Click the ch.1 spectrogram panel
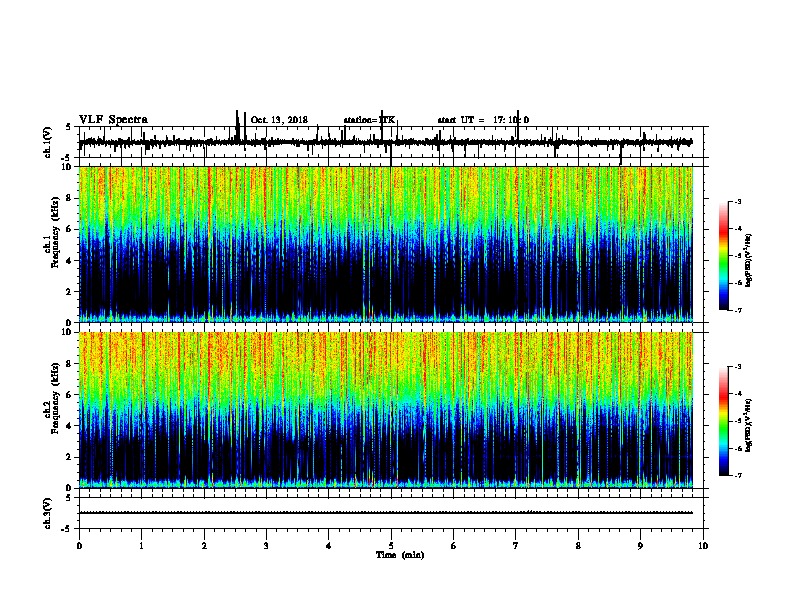Screen dimensions: 792x612 [386, 244]
